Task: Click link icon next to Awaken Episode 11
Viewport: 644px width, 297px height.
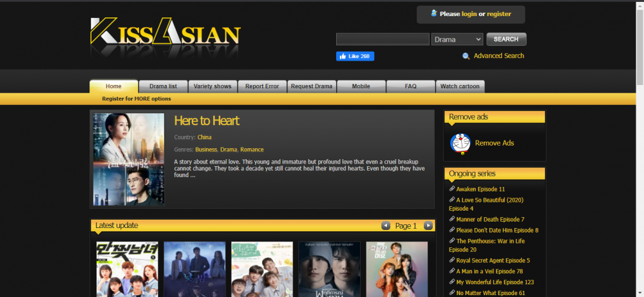Action: (452, 189)
